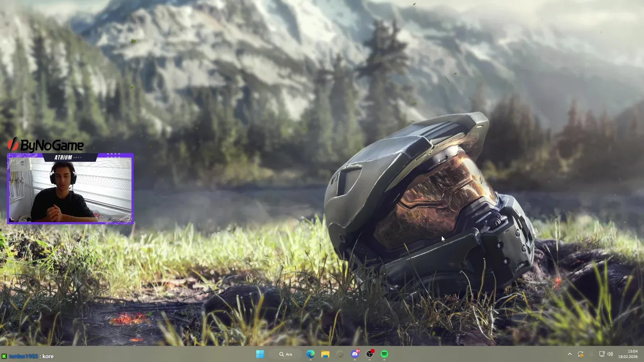The height and width of the screenshot is (362, 644).
Task: Open network settings from tray
Action: (x=602, y=354)
